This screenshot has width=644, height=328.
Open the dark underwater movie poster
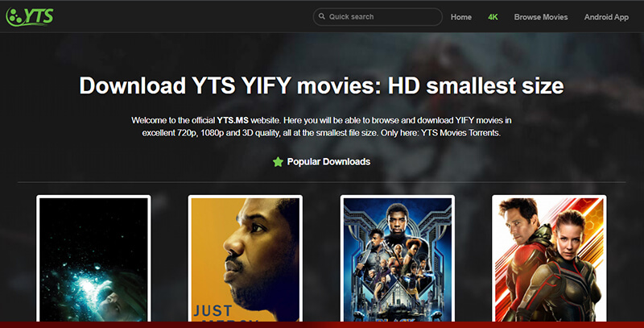point(93,259)
